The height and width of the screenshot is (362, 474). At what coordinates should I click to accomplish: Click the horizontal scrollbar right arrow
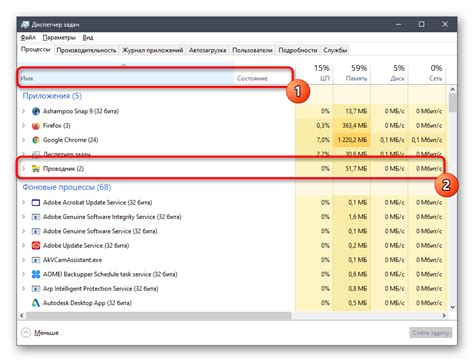pos(444,315)
